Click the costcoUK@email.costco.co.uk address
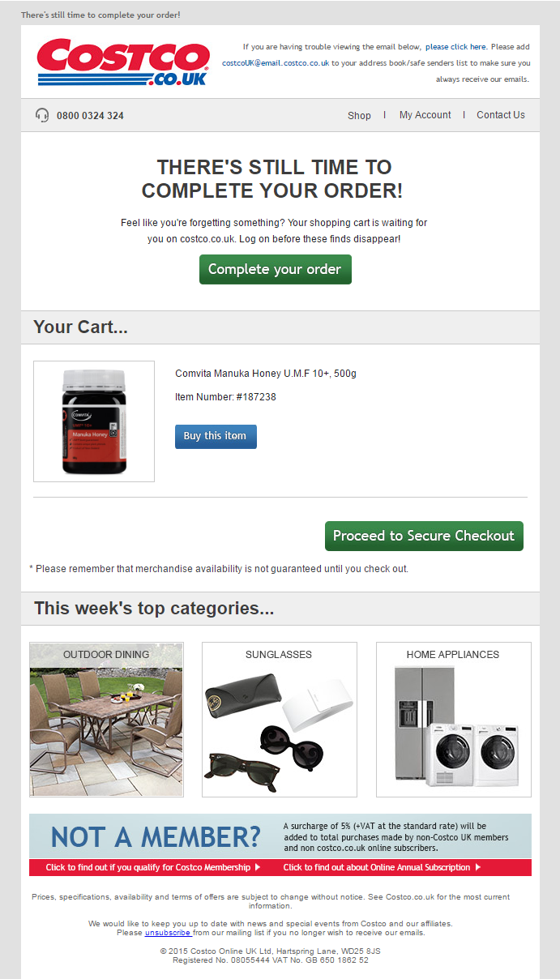Viewport: 560px width, 979px height. (276, 62)
